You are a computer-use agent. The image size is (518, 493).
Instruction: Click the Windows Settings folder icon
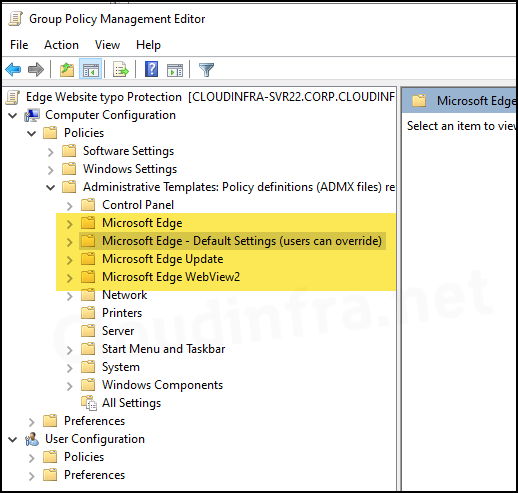(69, 169)
